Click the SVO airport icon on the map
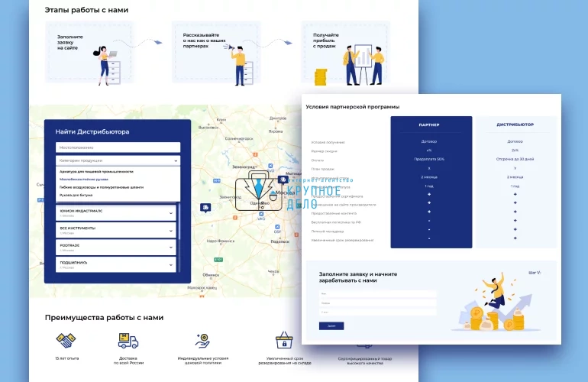This screenshot has width=588, height=382. pyautogui.click(x=270, y=166)
